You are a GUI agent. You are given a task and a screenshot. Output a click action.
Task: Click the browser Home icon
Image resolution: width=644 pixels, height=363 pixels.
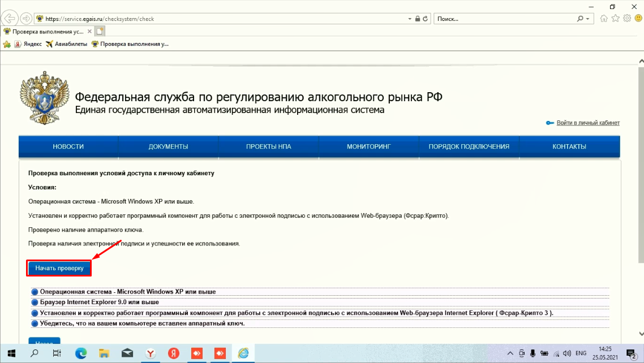click(604, 19)
